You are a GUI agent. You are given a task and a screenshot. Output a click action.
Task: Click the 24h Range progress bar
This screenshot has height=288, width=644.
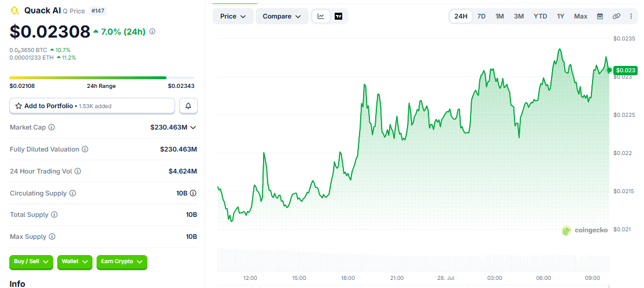[102, 77]
